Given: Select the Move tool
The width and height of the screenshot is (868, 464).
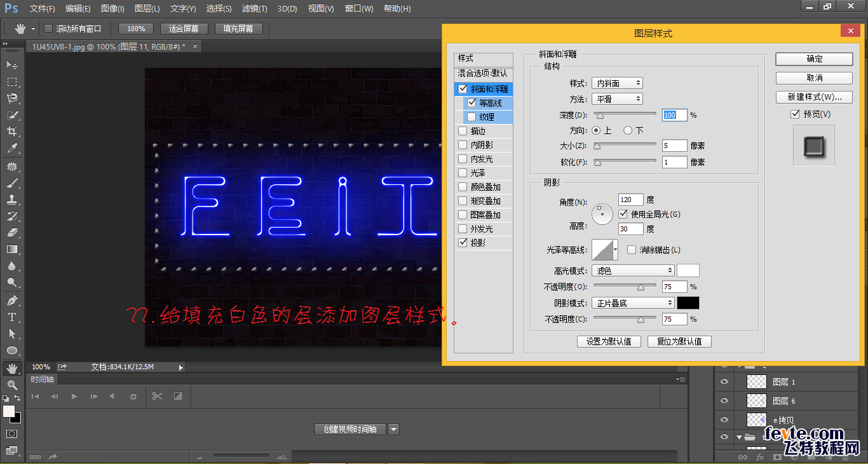Looking at the screenshot, I should [x=13, y=65].
